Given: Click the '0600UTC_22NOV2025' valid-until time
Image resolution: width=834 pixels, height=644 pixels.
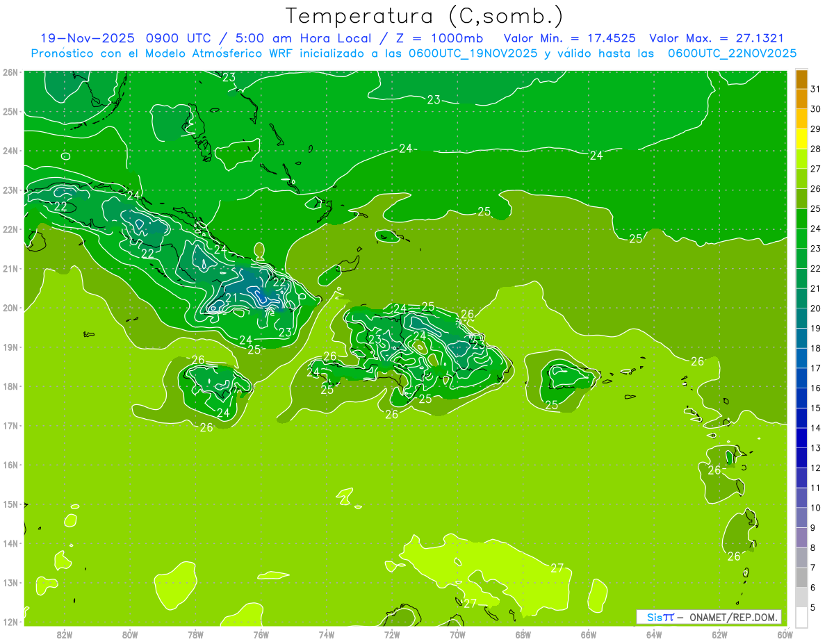Looking at the screenshot, I should [x=732, y=53].
